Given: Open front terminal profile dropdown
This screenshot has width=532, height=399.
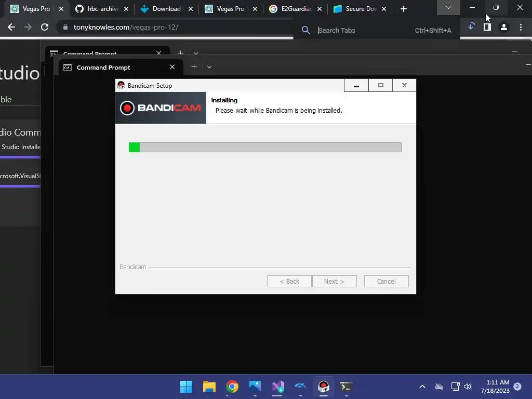Looking at the screenshot, I should point(209,67).
